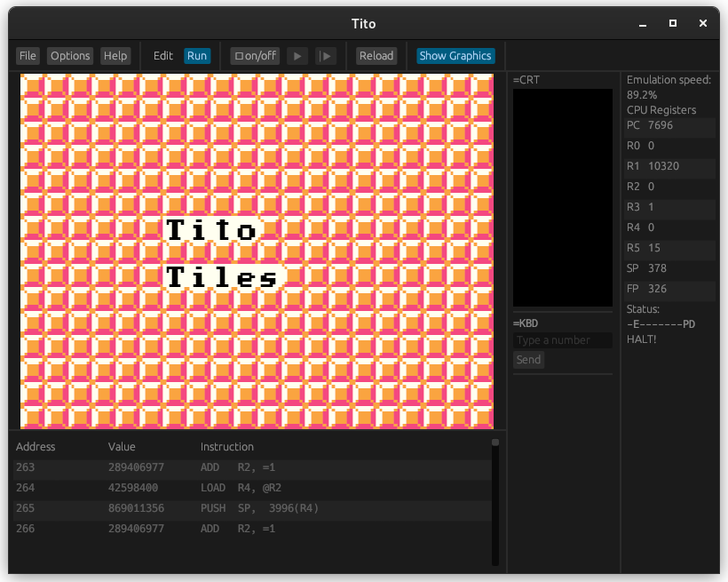Click the HALT! status text
Screen dimensions: 728x582
640,339
